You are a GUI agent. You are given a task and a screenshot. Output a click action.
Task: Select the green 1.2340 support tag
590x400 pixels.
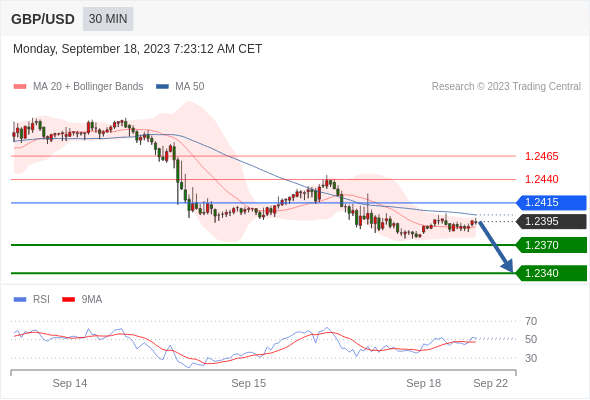click(x=551, y=273)
